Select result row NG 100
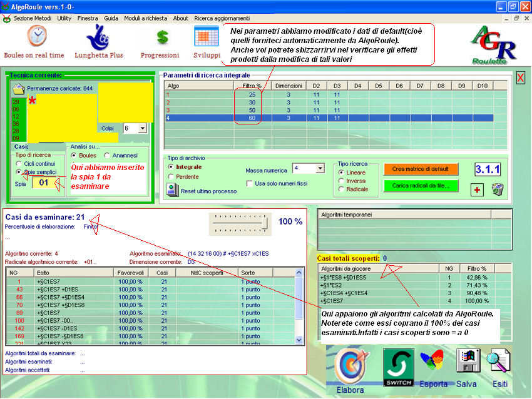 click(151, 321)
